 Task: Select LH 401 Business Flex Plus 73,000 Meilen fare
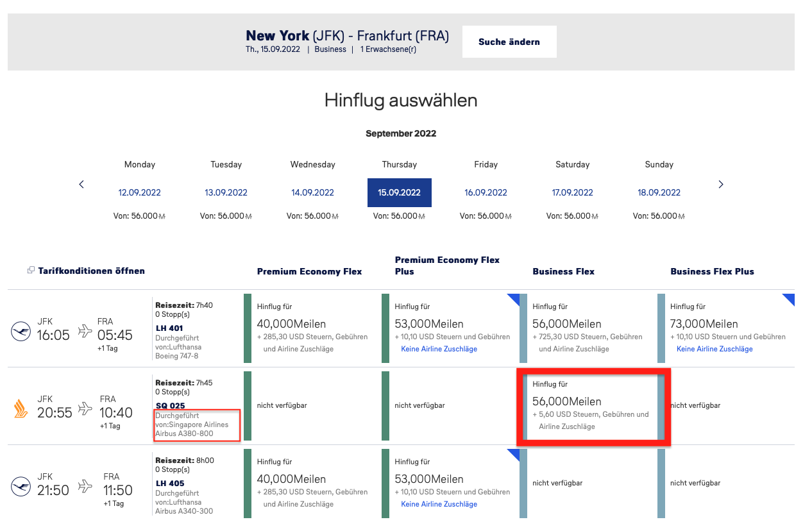click(x=726, y=327)
